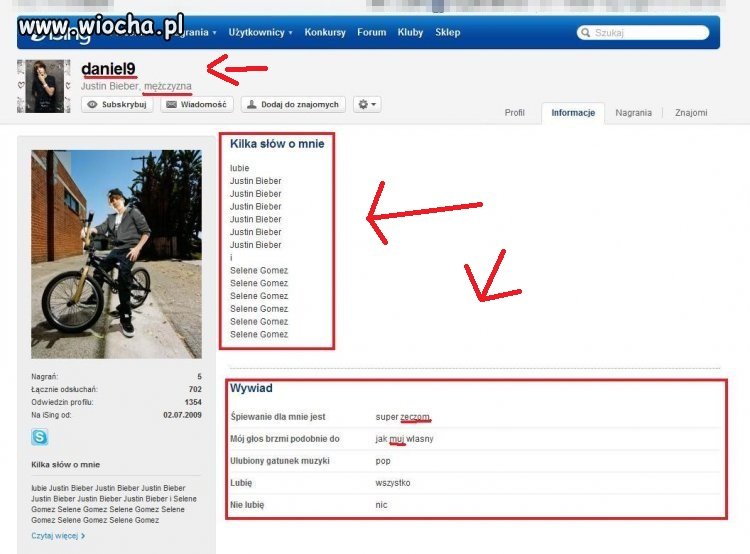The width and height of the screenshot is (750, 554).
Task: Click the 'lubie' line in about section
Action: (239, 168)
